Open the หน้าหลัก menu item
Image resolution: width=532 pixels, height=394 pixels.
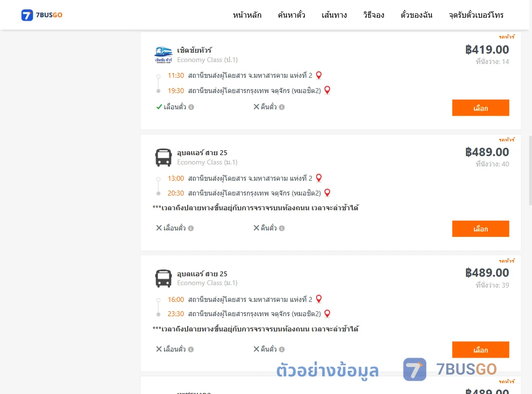click(247, 15)
